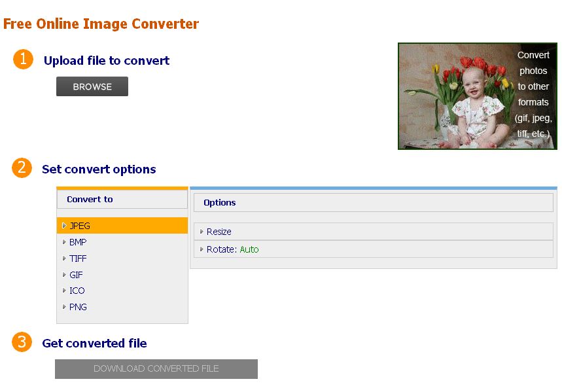Click the BROWSE button to upload a file
Image resolution: width=562 pixels, height=392 pixels.
pos(92,86)
